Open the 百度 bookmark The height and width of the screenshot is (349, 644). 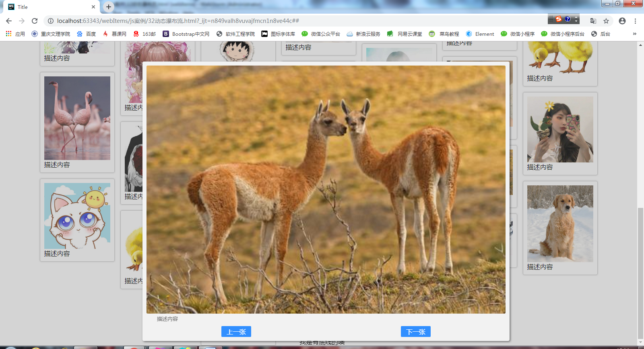(x=86, y=34)
